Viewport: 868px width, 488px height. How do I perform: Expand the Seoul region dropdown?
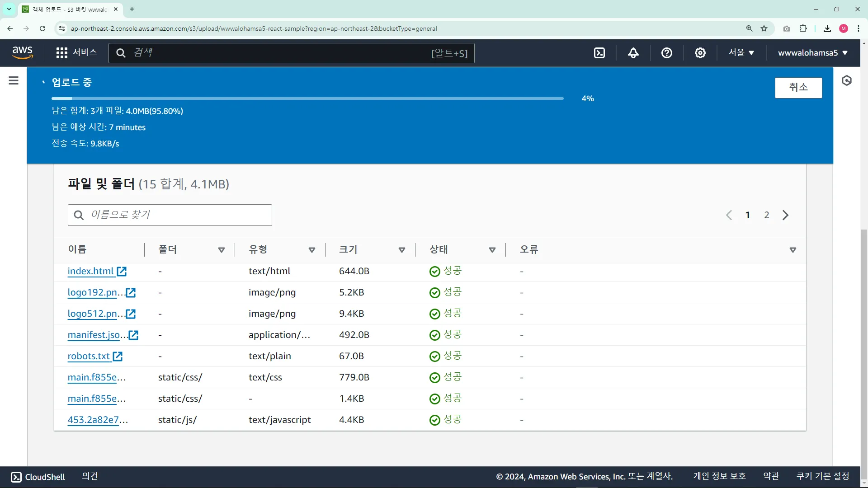pos(741,53)
